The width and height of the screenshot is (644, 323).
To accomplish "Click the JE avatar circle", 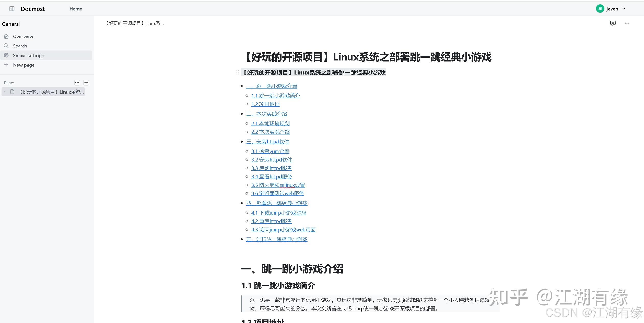I will coord(600,8).
